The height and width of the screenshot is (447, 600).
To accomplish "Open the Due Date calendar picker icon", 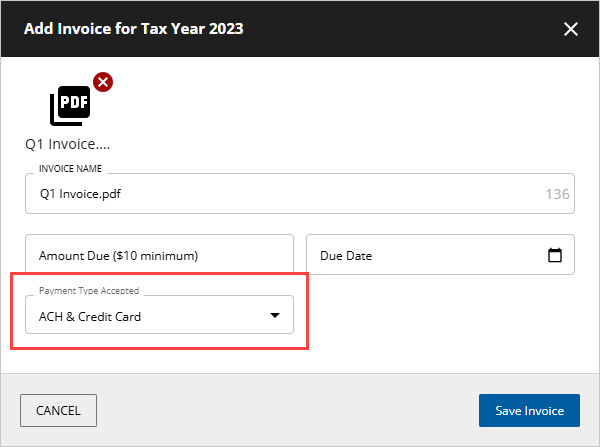I will [x=555, y=255].
